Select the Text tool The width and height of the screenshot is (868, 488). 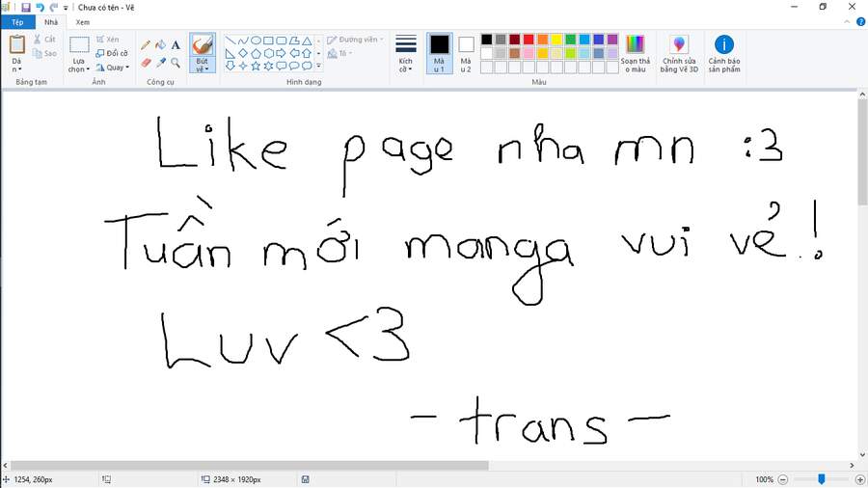coord(176,44)
